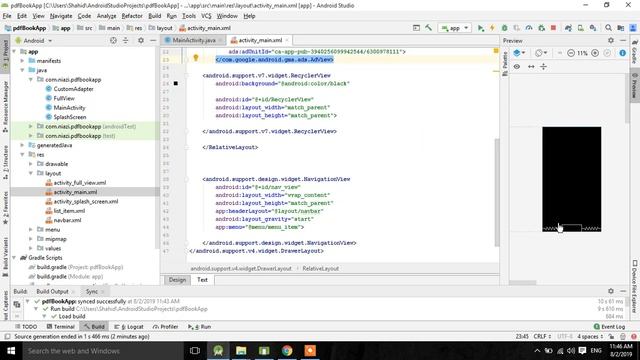Screen dimensions: 640x360
Task: Click Attach debugger to Android process icon
Action: [x=542, y=28]
